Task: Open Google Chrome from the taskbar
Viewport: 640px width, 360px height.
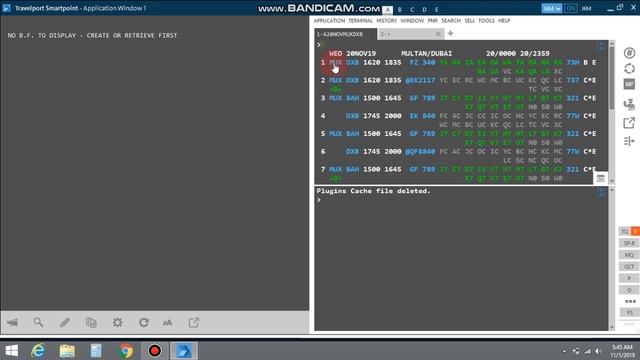Action: click(126, 351)
